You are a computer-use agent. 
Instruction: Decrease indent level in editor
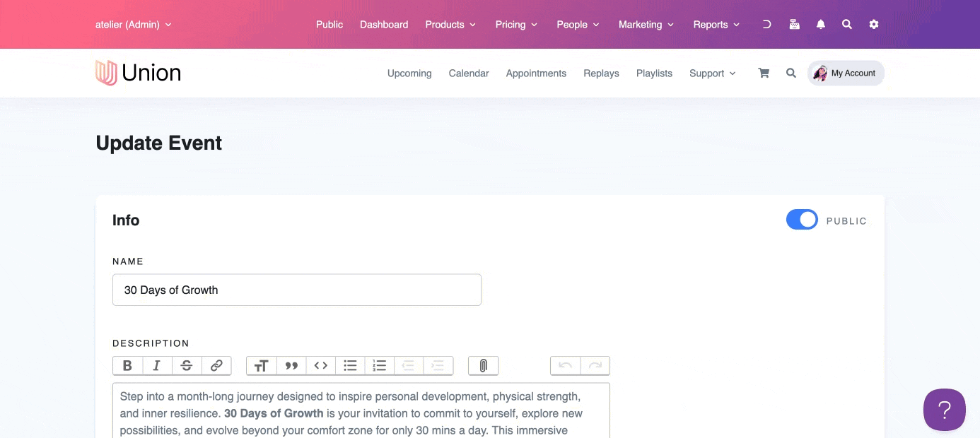pyautogui.click(x=408, y=365)
